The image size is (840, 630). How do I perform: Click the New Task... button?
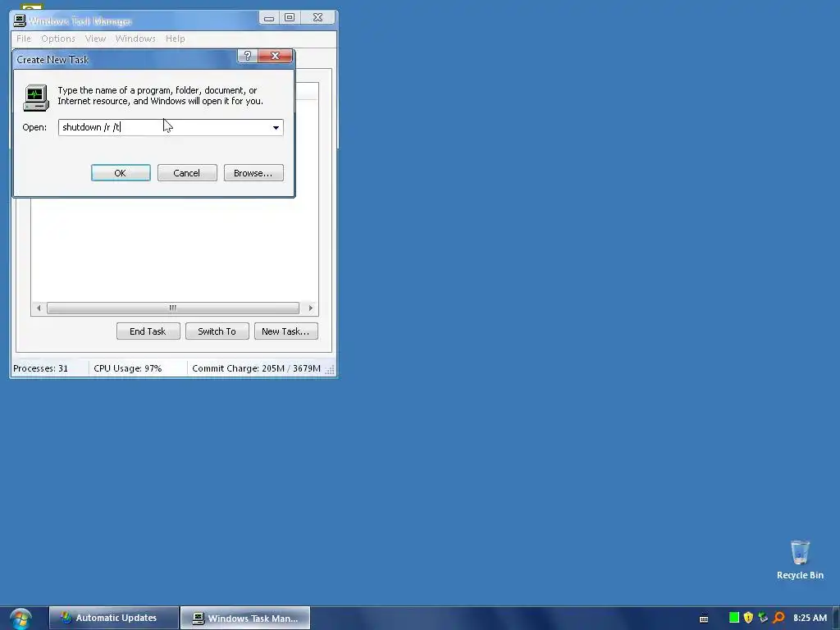click(286, 331)
